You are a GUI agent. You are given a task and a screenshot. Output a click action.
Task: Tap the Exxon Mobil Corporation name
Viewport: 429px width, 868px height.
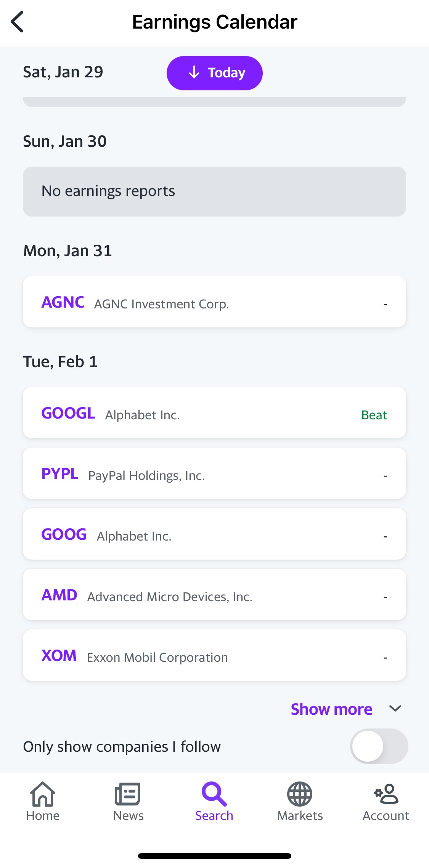coord(157,658)
